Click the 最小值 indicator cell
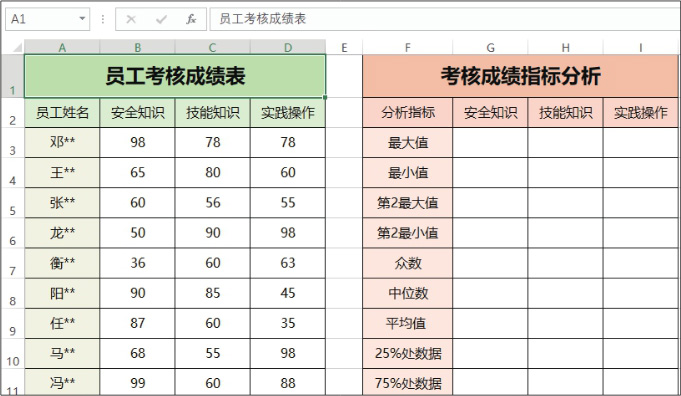Screen dimensions: 681x396 point(407,173)
